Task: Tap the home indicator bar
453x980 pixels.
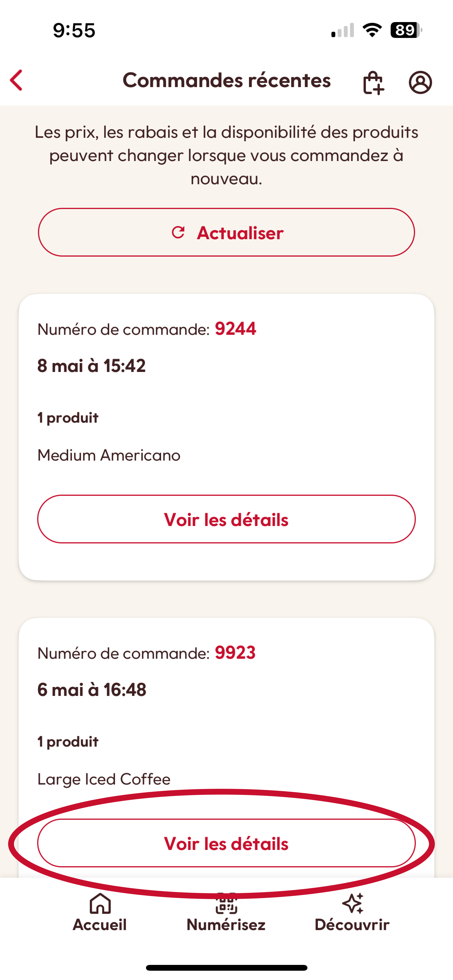Action: coord(226,967)
